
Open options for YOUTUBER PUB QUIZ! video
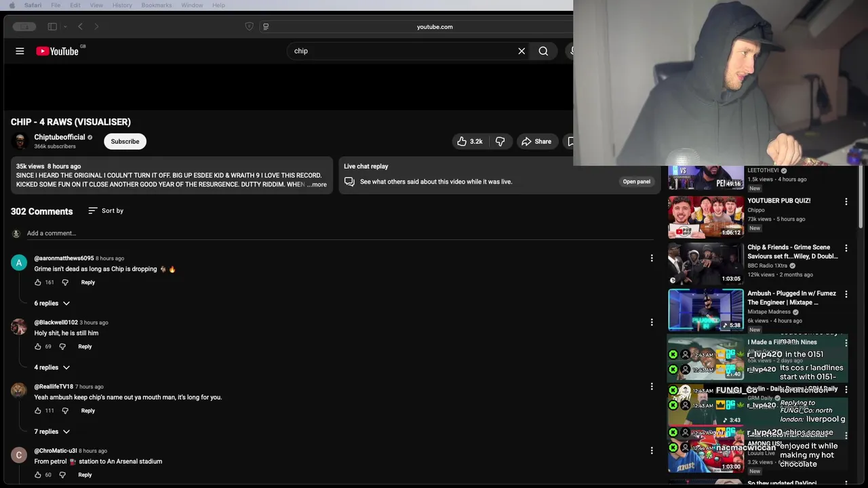[x=846, y=202]
